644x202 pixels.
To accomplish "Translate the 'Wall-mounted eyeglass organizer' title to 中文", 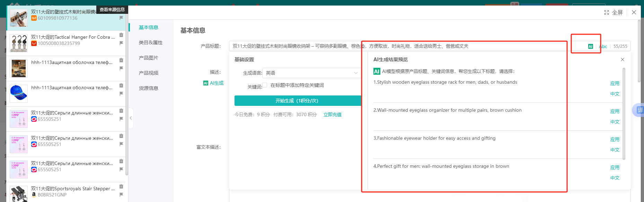I will click(615, 122).
